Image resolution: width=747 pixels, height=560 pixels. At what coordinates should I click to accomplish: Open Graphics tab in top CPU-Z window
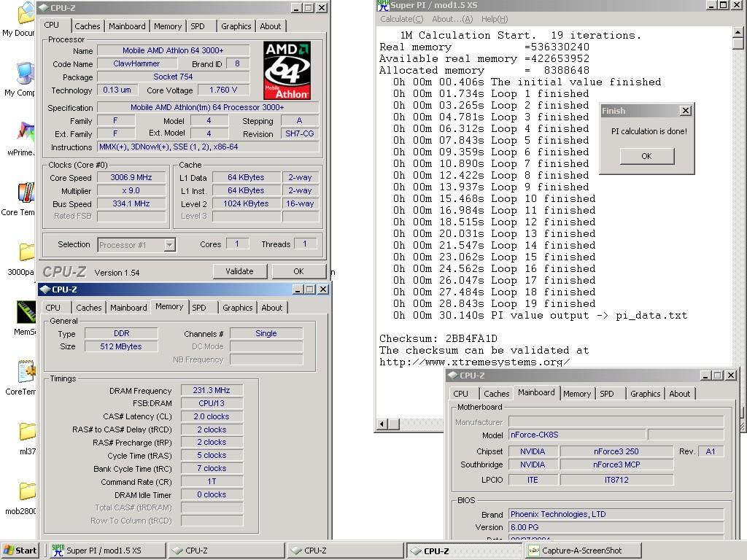(236, 26)
